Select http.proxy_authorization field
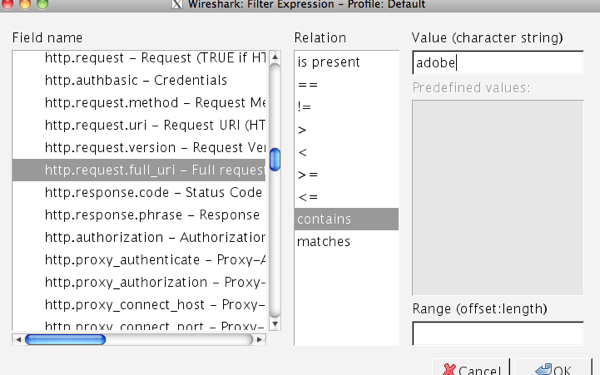The width and height of the screenshot is (600, 375). (139, 282)
